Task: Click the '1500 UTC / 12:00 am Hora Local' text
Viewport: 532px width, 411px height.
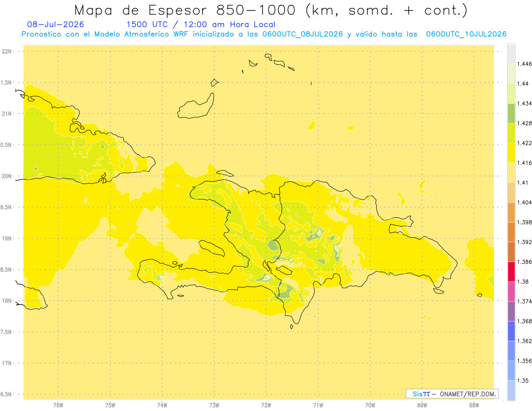Action: tap(201, 25)
